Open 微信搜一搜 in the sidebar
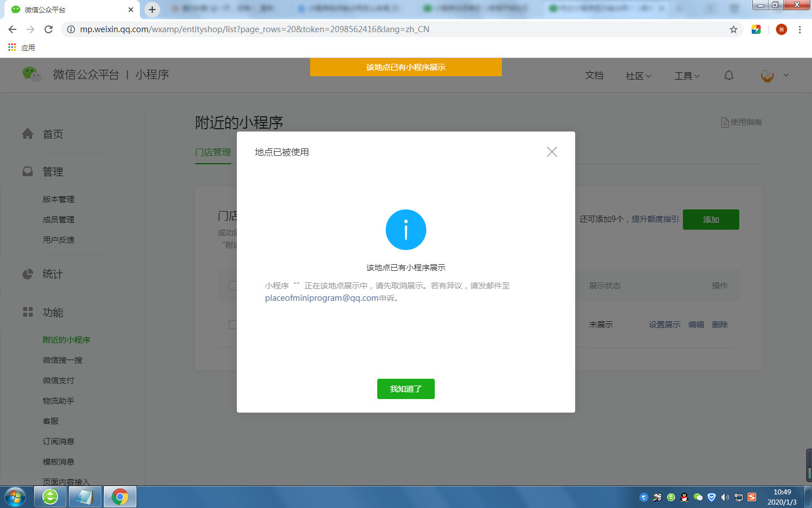The width and height of the screenshot is (812, 508). (63, 360)
